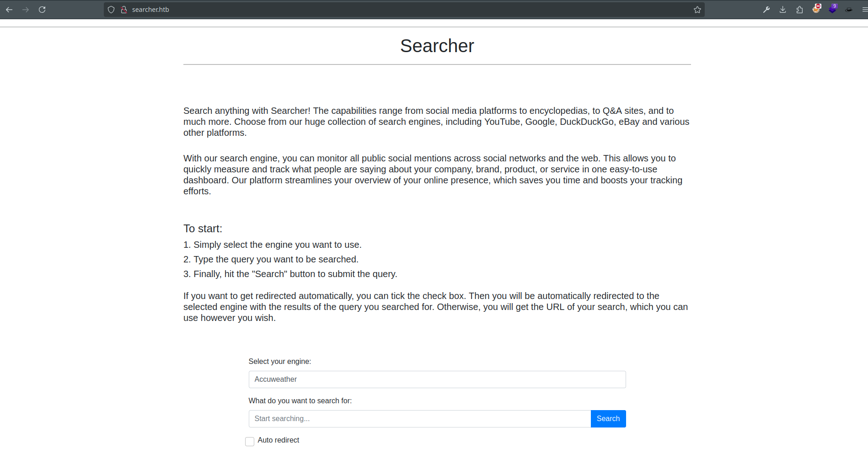Bookmark this page with the star

pyautogui.click(x=697, y=10)
